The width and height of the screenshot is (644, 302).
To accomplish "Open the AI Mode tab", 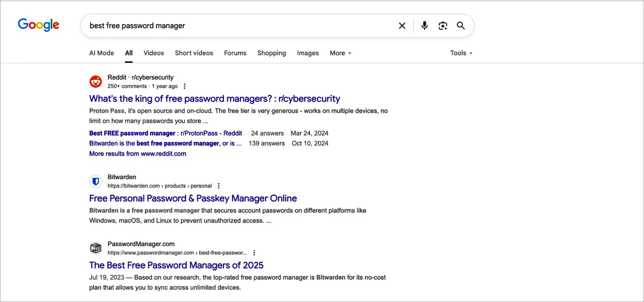I will point(101,53).
